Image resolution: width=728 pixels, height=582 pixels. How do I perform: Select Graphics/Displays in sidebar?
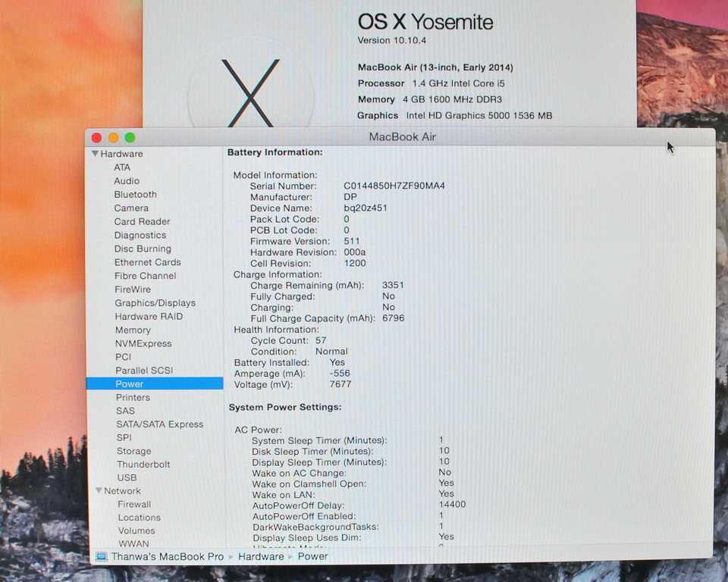pos(155,302)
